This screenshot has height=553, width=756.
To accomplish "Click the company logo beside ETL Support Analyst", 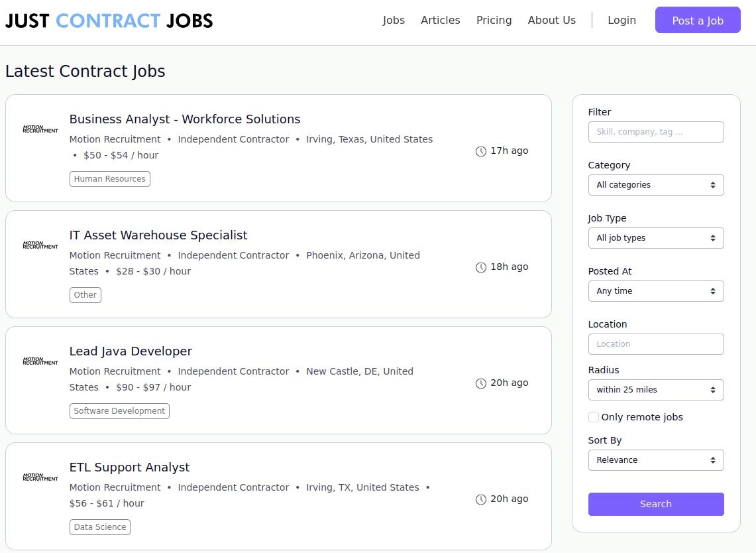I will click(x=40, y=477).
